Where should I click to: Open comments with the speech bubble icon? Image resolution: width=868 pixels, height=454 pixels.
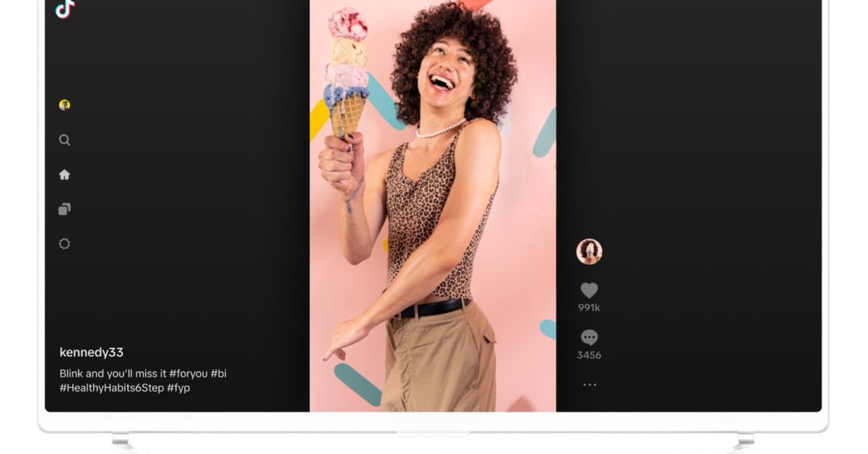pos(590,338)
